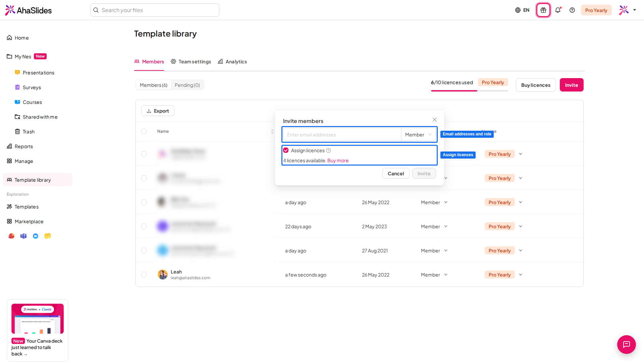Expand Leah's Pro Yearly licence dropdown
The height and width of the screenshot is (362, 644).
coord(521,275)
